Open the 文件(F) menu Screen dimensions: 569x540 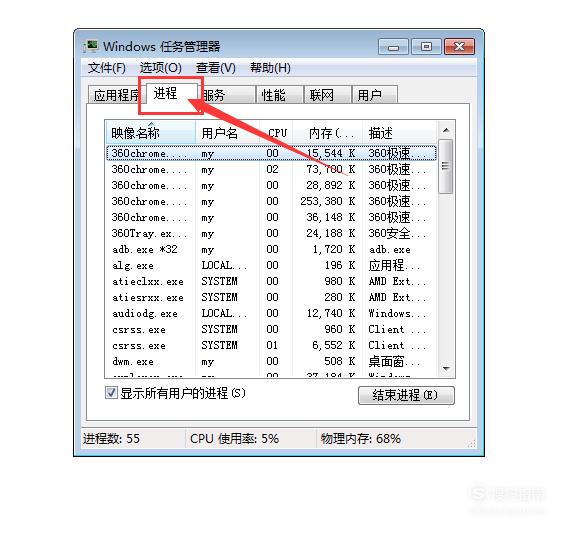click(107, 68)
